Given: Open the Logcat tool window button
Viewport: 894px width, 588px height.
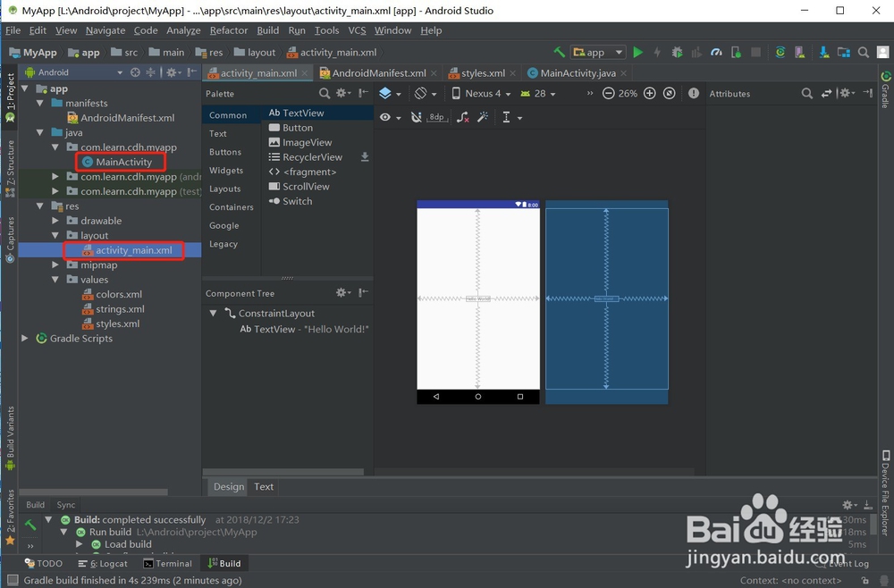Looking at the screenshot, I should [x=103, y=564].
